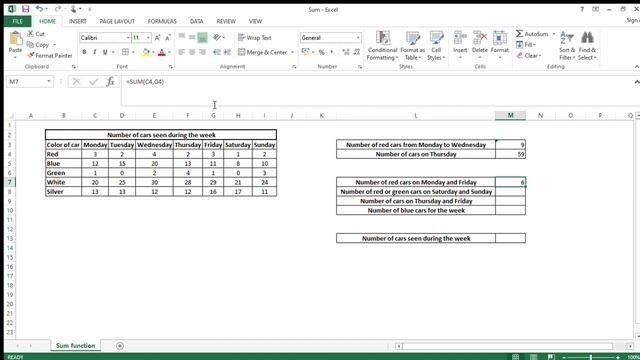Open Find & Select

coord(587,46)
